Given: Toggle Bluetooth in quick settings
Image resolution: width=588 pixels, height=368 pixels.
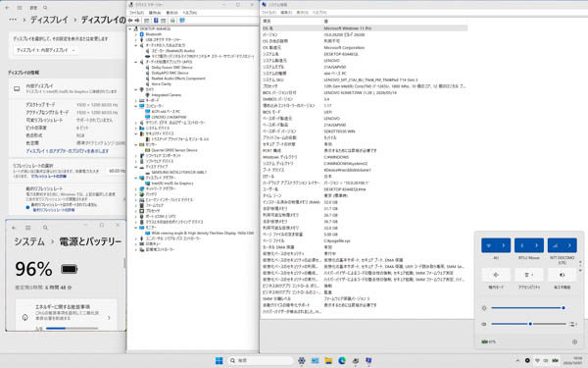Looking at the screenshot, I should [521, 245].
